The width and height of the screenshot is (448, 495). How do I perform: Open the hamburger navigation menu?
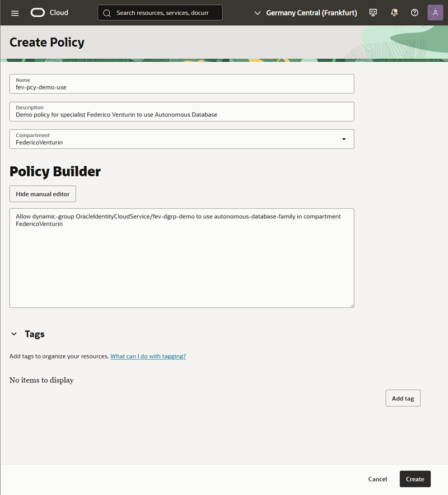(15, 13)
